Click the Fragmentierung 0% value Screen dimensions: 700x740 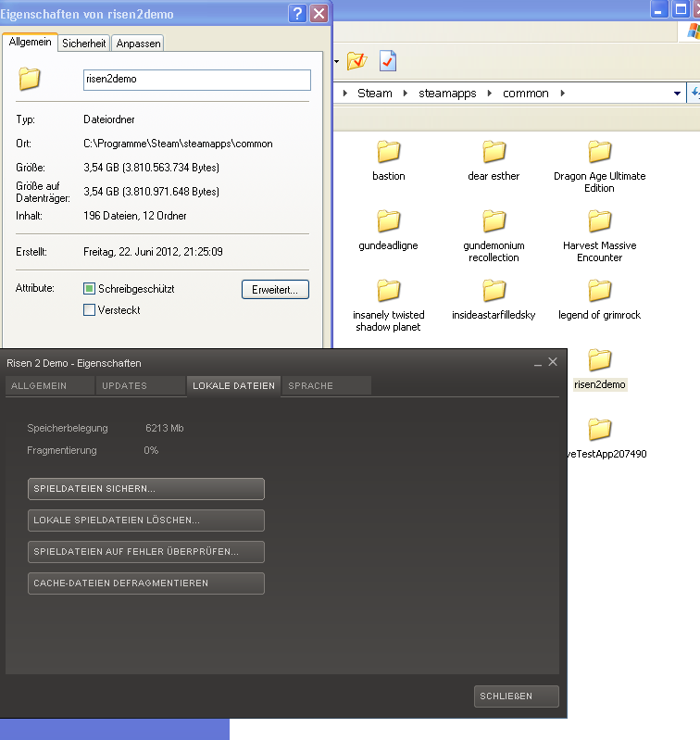151,450
